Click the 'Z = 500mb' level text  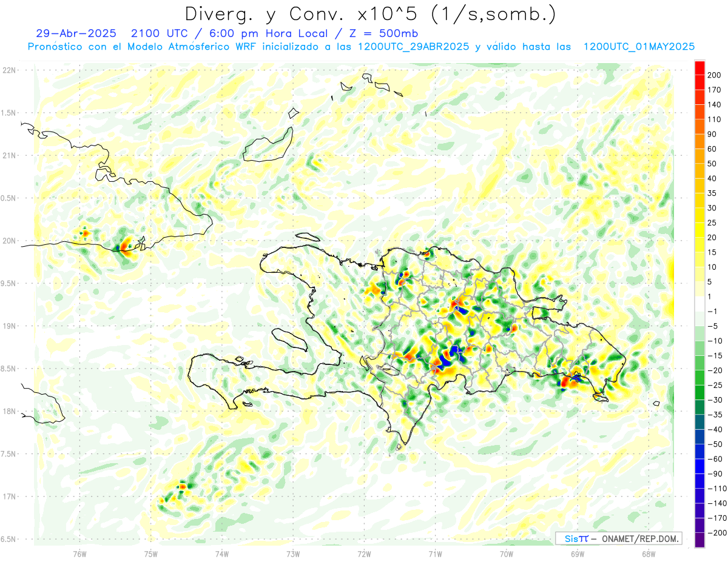click(383, 33)
